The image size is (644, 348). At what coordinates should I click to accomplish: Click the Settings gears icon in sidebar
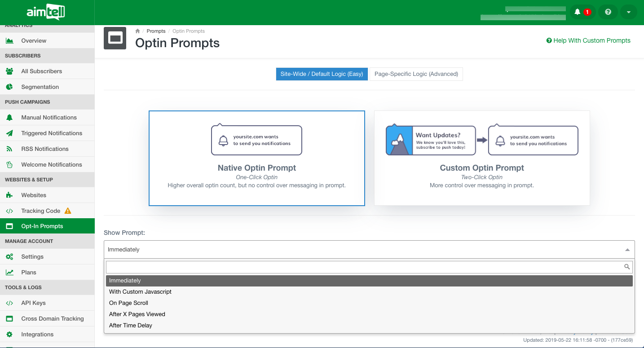point(9,256)
